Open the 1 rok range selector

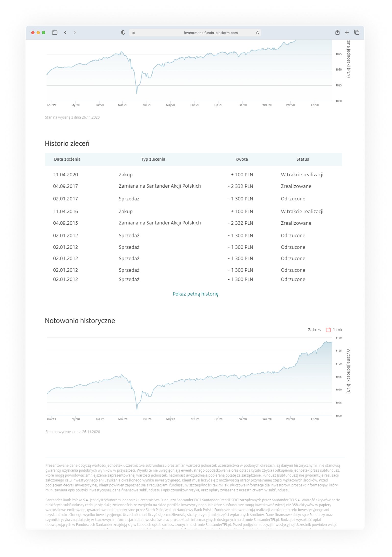point(337,330)
